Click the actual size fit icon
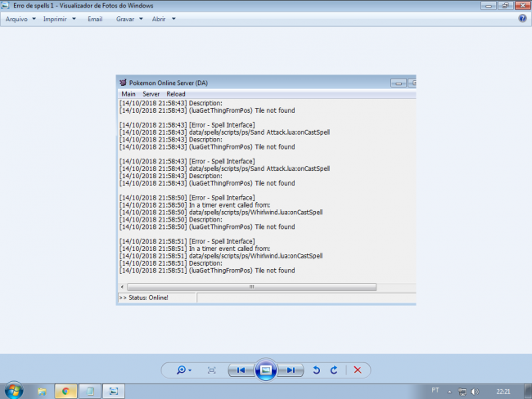The width and height of the screenshot is (532, 399). 211,370
